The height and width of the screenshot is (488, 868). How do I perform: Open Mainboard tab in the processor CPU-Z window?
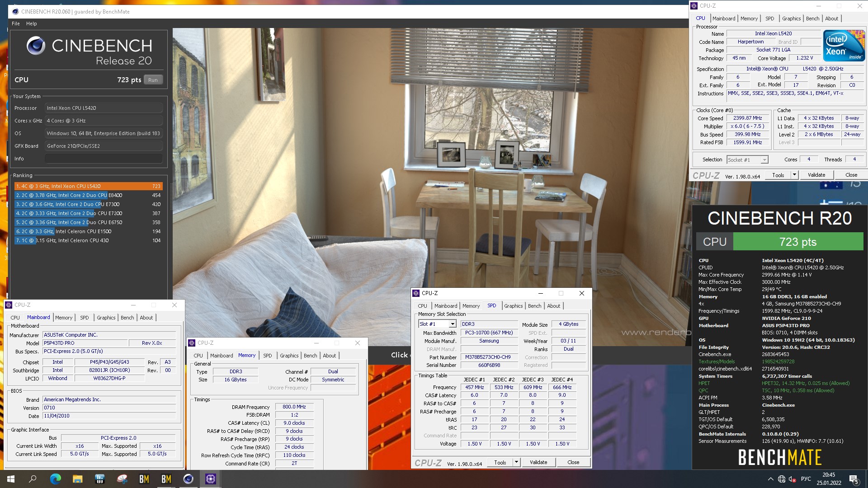[x=724, y=19]
